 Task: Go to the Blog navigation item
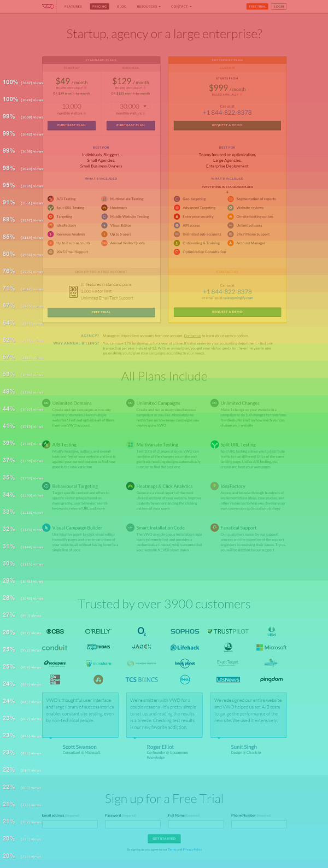click(121, 7)
